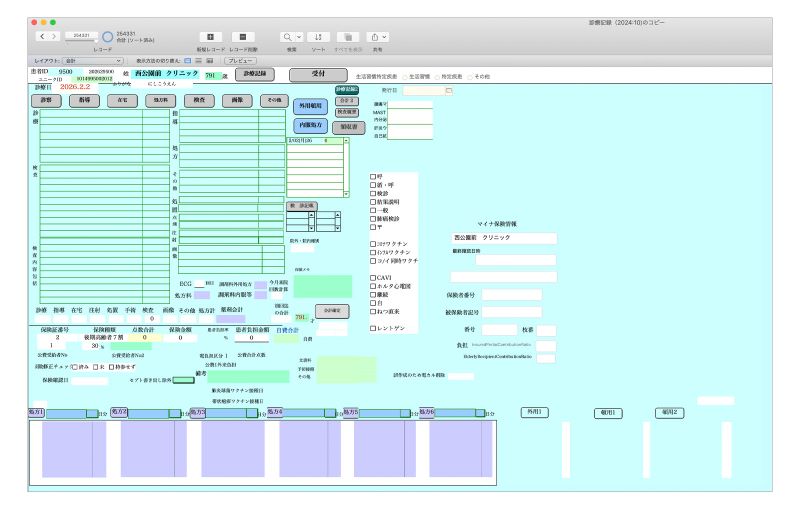Expand the Share icon's dropdown arrow

[x=384, y=36]
